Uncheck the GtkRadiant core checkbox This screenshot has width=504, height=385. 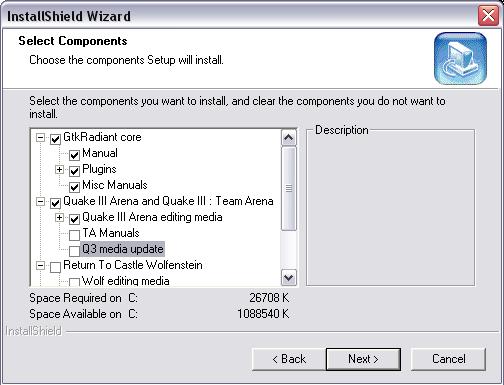tap(55, 139)
